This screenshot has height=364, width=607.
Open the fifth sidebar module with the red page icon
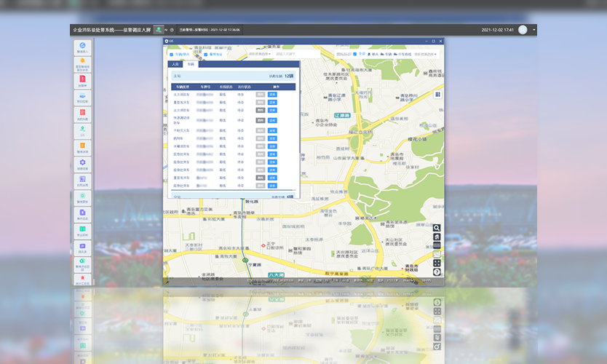(x=82, y=114)
